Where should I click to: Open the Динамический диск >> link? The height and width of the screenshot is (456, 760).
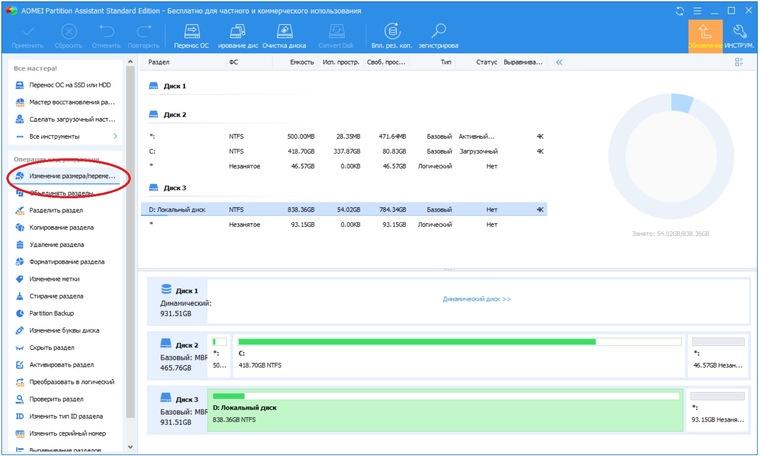coord(476,299)
